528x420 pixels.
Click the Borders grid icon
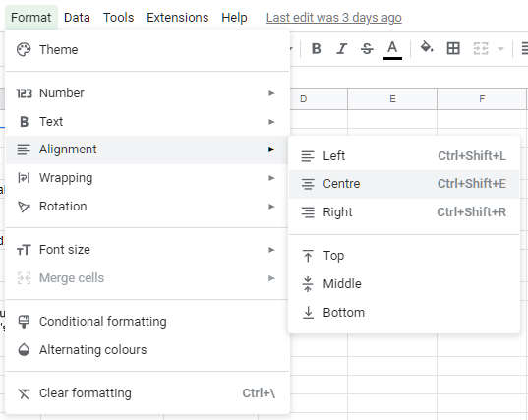point(453,48)
